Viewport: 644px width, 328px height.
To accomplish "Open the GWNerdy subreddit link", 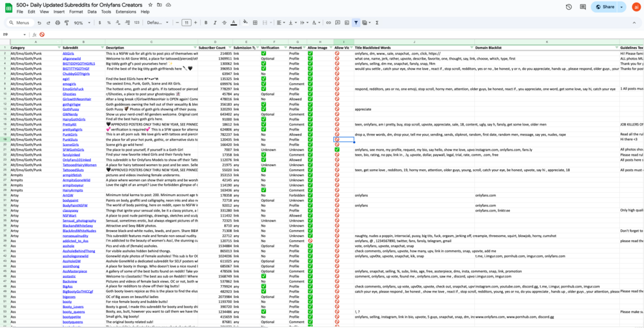I will coord(69,114).
